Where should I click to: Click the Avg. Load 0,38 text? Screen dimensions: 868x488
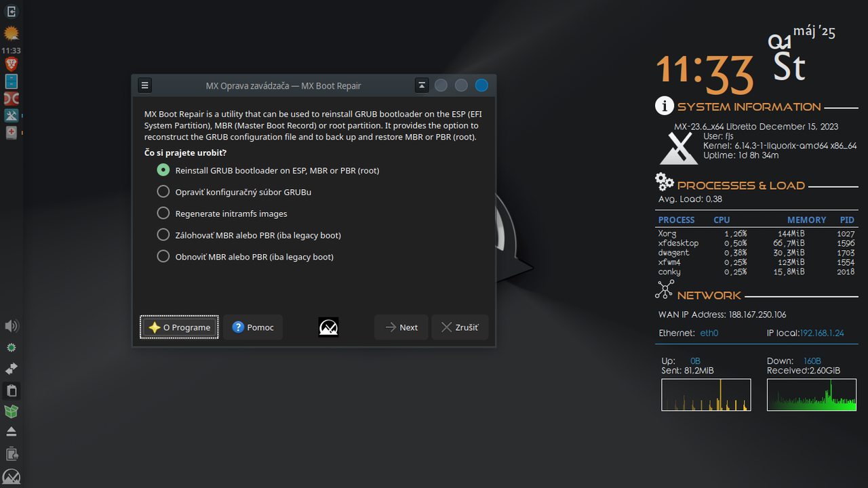(690, 199)
